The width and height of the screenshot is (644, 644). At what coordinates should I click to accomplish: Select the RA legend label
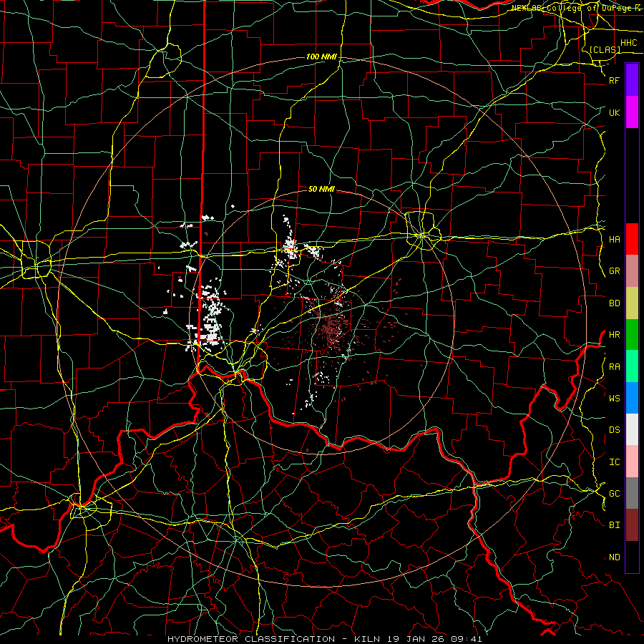click(614, 367)
